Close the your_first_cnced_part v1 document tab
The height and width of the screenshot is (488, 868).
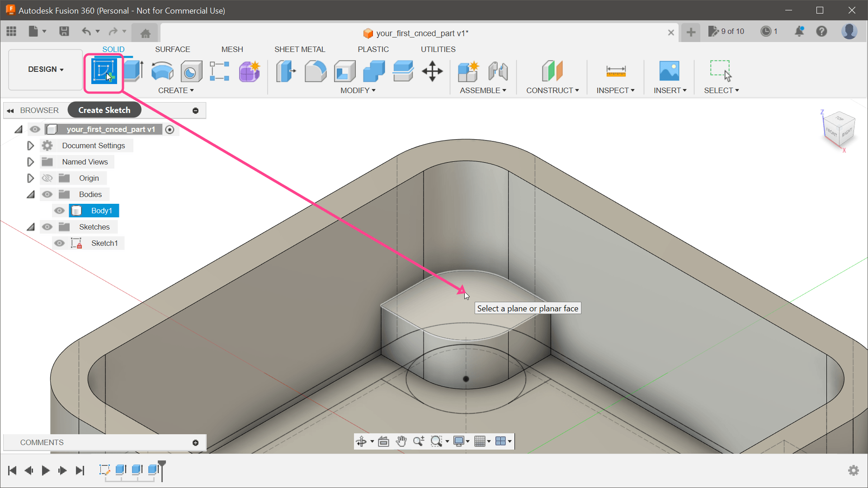(x=671, y=33)
